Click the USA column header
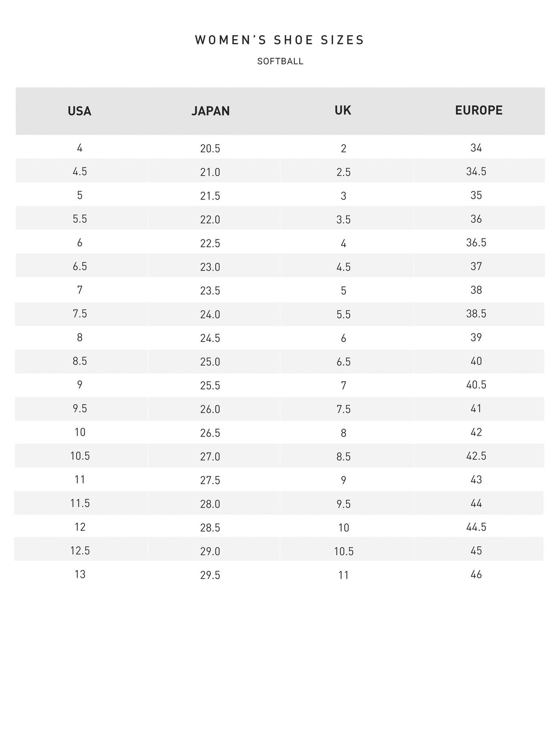The height and width of the screenshot is (747, 560). (x=79, y=111)
